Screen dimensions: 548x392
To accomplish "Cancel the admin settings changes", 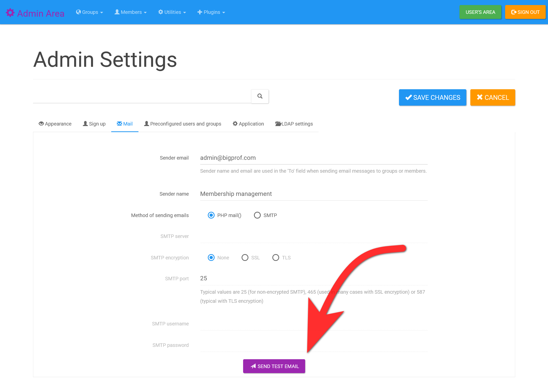I will (493, 97).
